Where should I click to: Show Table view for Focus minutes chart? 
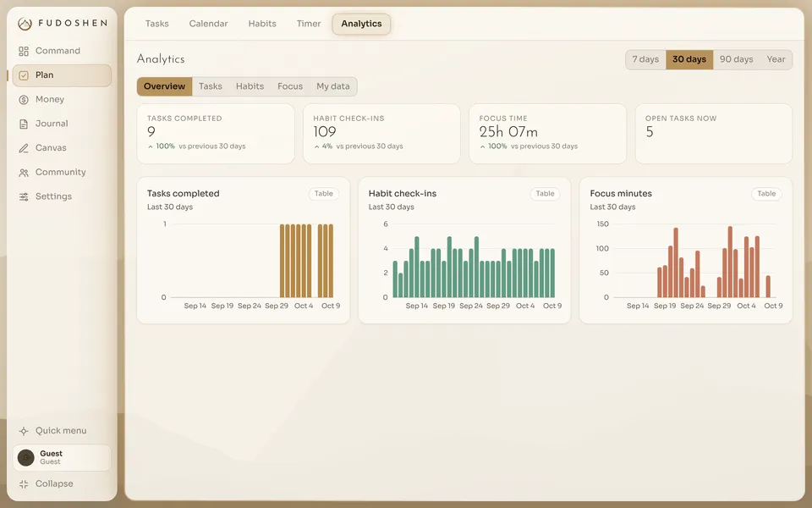(x=766, y=194)
